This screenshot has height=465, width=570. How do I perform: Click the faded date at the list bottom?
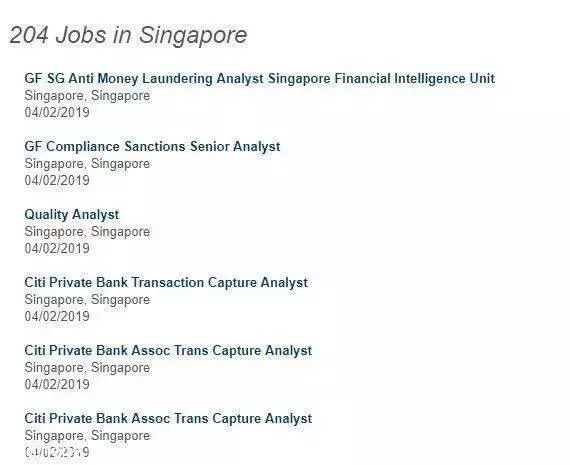coord(57,452)
